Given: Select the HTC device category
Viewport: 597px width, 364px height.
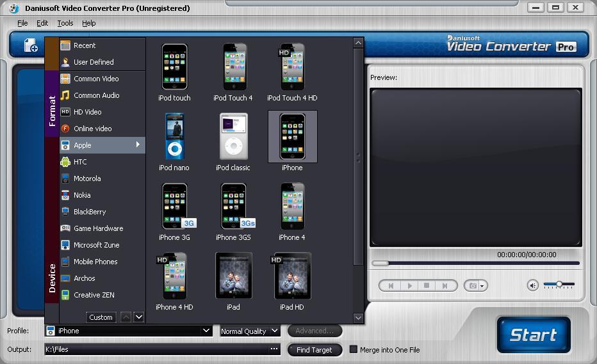Looking at the screenshot, I should click(102, 162).
